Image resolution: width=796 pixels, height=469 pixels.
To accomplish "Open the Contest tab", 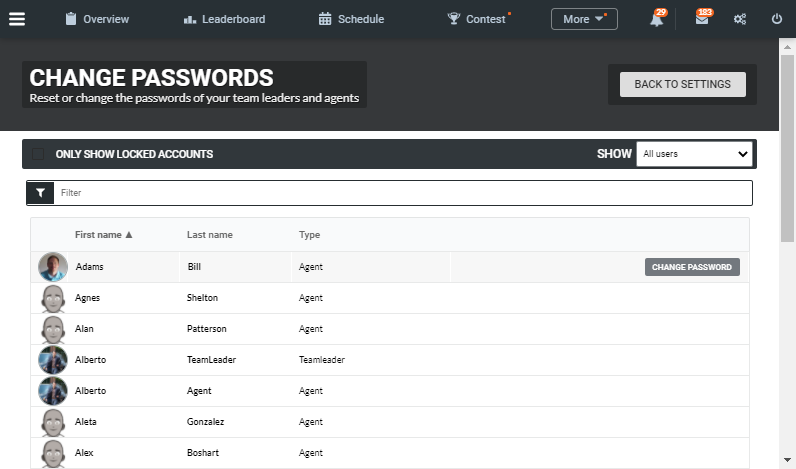I will [476, 19].
